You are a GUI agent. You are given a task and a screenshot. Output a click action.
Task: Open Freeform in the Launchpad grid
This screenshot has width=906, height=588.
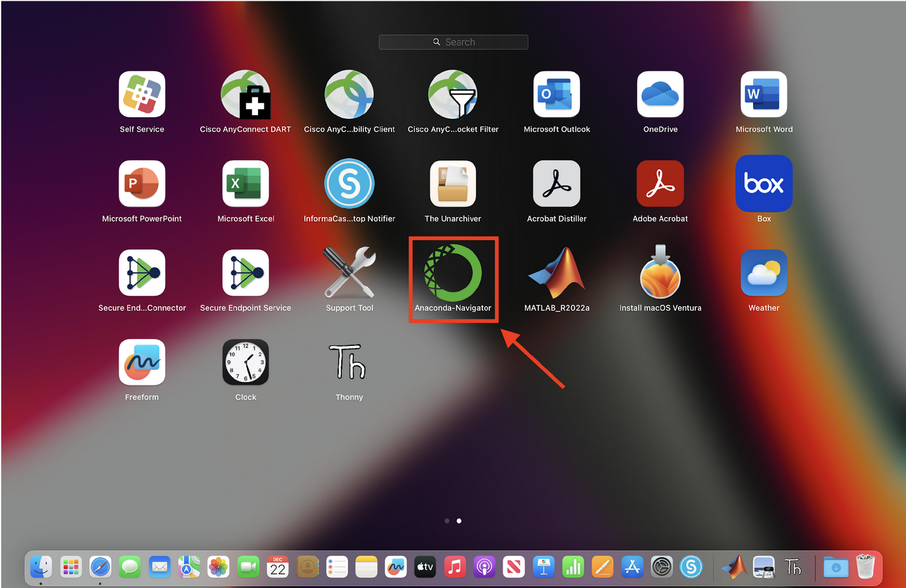click(x=142, y=362)
